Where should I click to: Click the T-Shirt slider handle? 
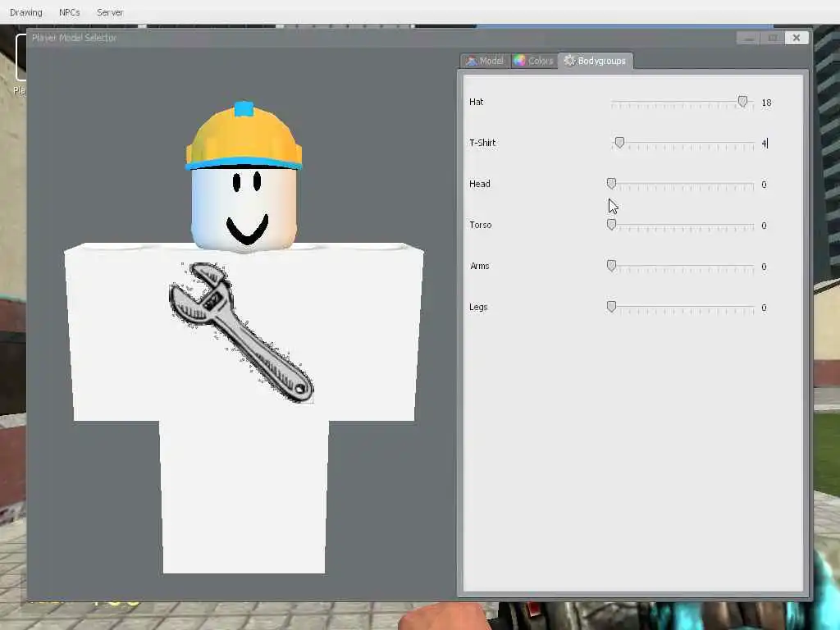620,143
